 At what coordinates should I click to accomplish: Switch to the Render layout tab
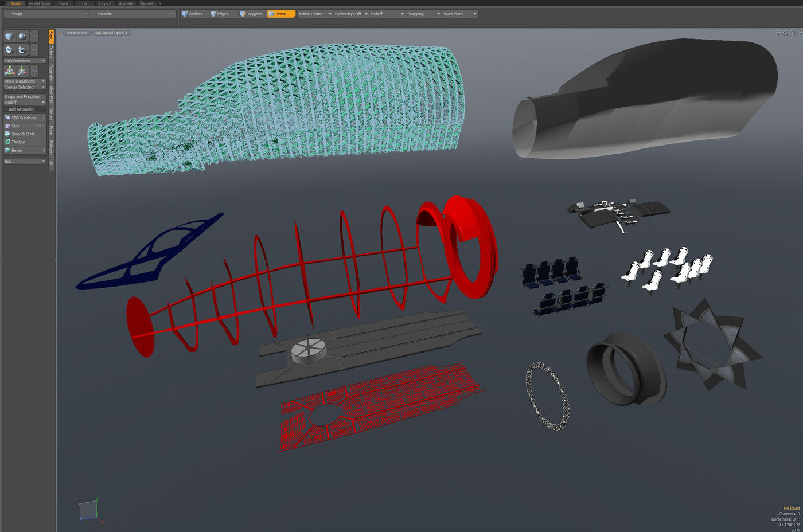147,3
